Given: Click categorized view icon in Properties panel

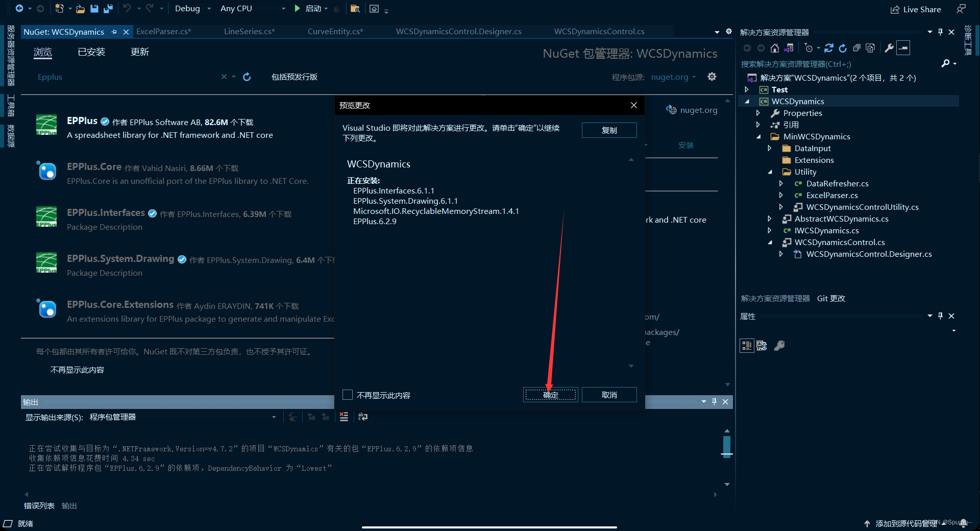Looking at the screenshot, I should click(x=747, y=346).
